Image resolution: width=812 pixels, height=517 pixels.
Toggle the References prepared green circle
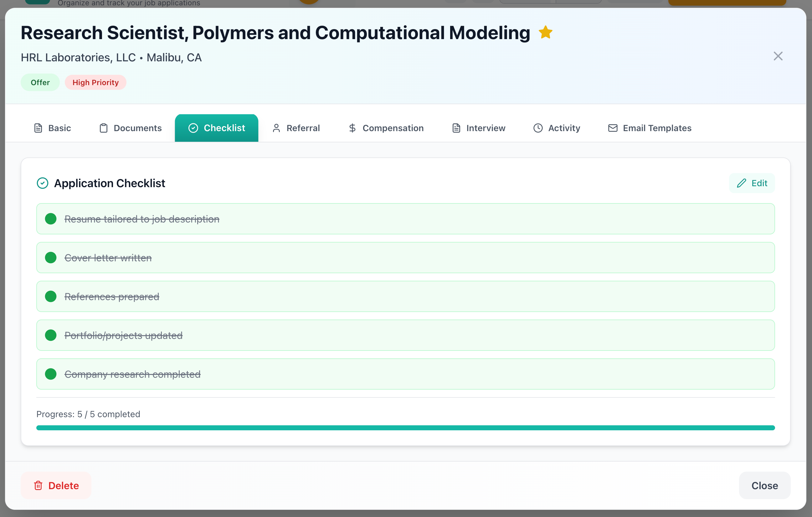[51, 297]
